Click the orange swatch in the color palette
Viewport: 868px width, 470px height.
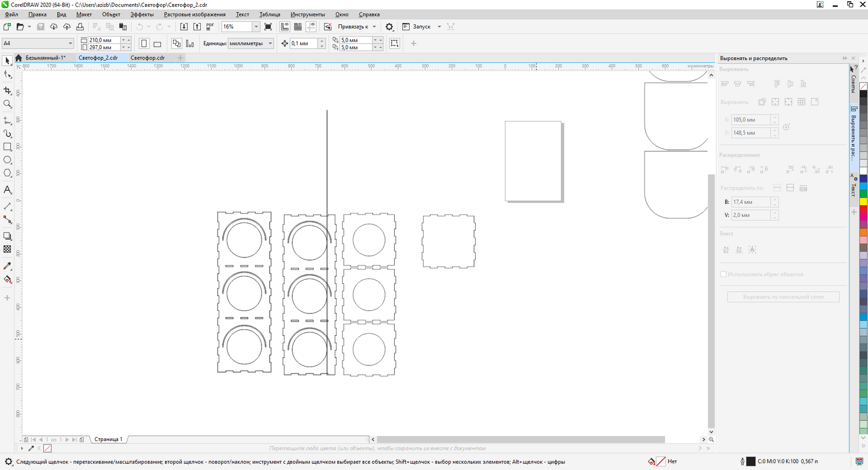coord(863,232)
